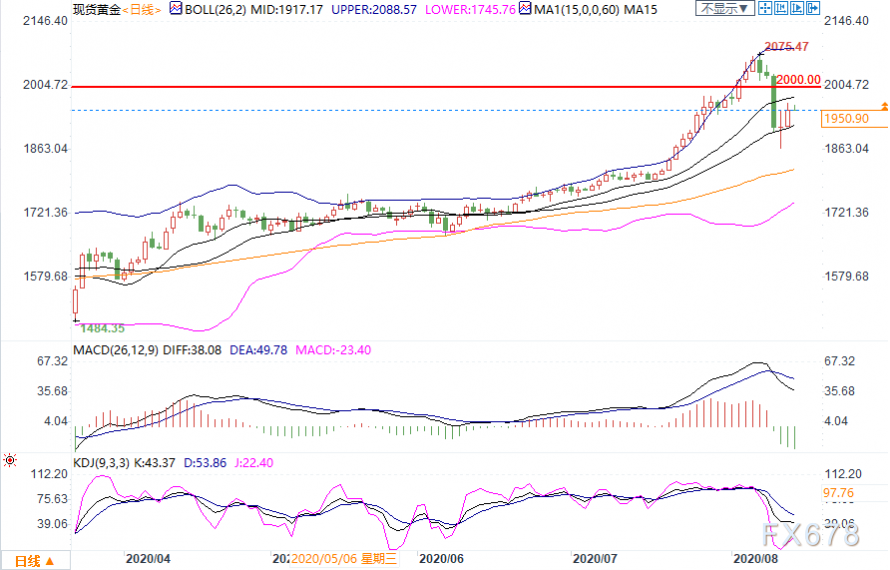This screenshot has width=890, height=570.
Task: Open the 日线 period selector at bottom
Action: coord(35,561)
